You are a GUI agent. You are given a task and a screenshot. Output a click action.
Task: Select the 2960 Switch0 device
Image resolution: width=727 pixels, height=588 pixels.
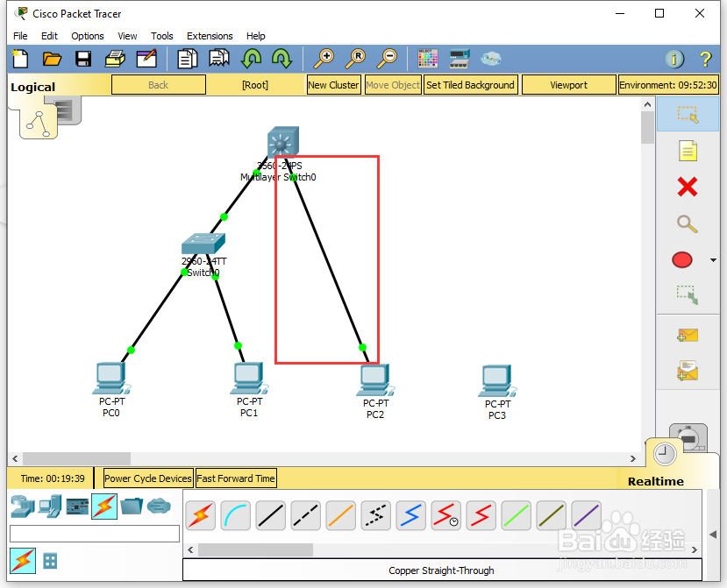coord(203,244)
